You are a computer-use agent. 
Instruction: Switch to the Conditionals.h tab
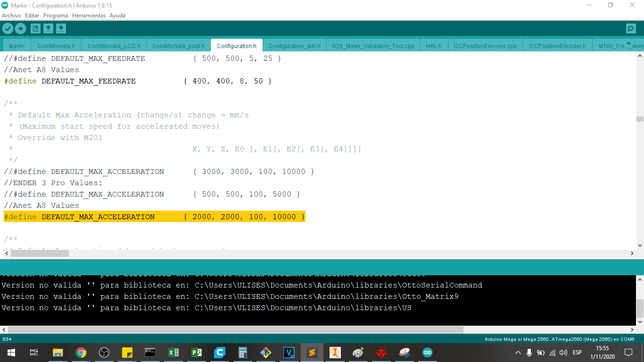pyautogui.click(x=56, y=46)
